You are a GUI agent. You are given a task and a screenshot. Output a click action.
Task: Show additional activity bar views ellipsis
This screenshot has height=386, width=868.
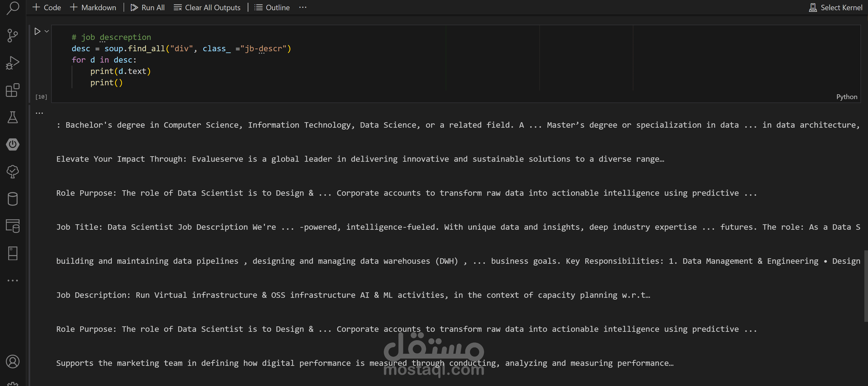[13, 280]
